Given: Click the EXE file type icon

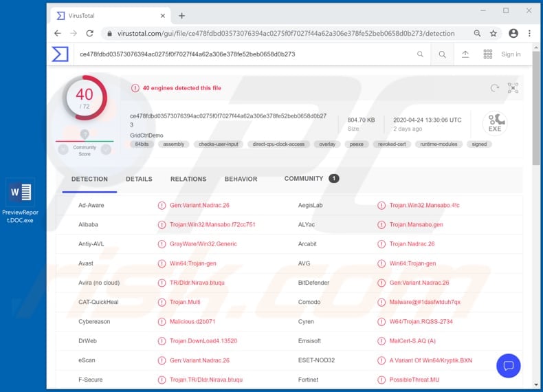Looking at the screenshot, I should click(x=495, y=123).
